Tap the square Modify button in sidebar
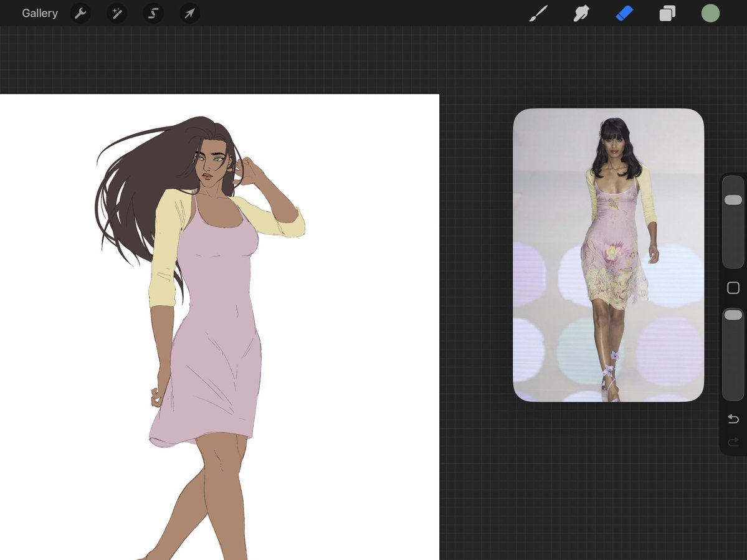This screenshot has height=560, width=747. click(x=733, y=288)
